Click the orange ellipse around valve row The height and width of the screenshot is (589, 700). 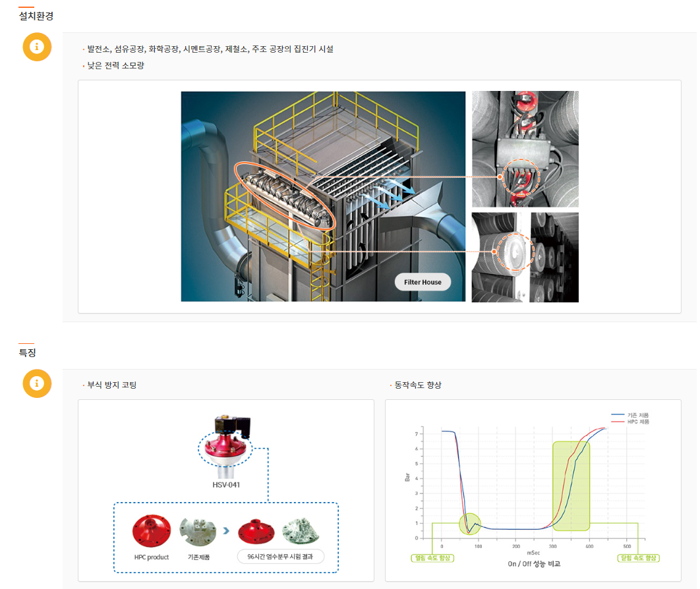[285, 196]
